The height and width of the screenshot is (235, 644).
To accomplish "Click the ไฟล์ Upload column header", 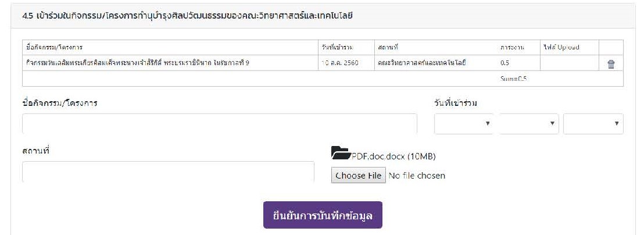I will [x=561, y=47].
